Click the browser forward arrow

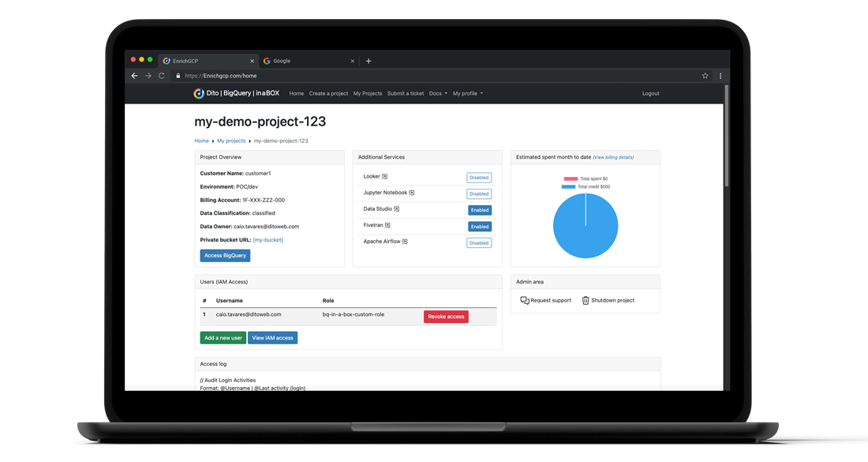(148, 76)
